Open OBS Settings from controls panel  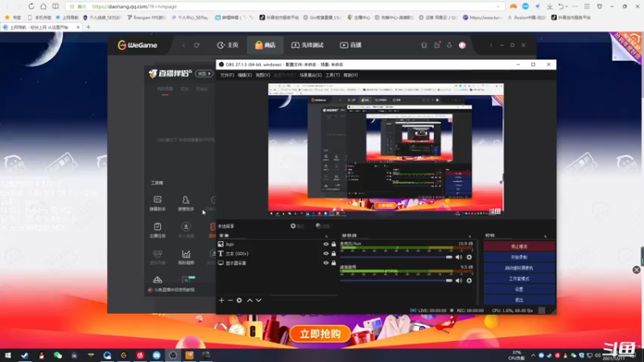point(519,289)
